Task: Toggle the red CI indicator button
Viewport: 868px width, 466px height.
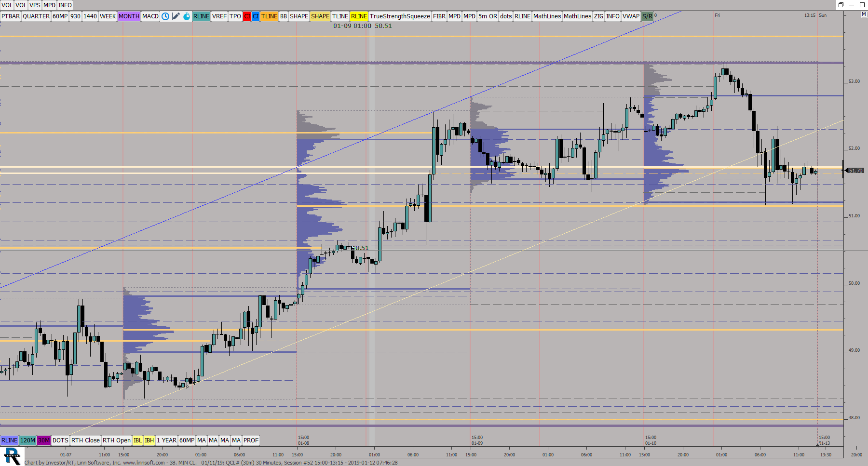Action: 246,16
